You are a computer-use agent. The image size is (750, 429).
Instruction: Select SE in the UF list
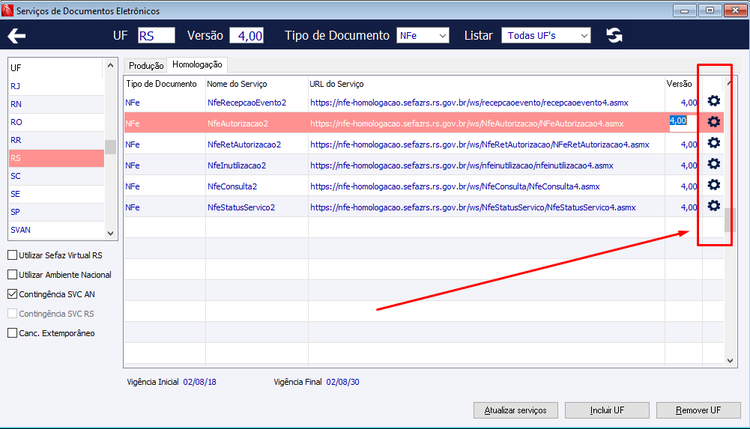(56, 194)
